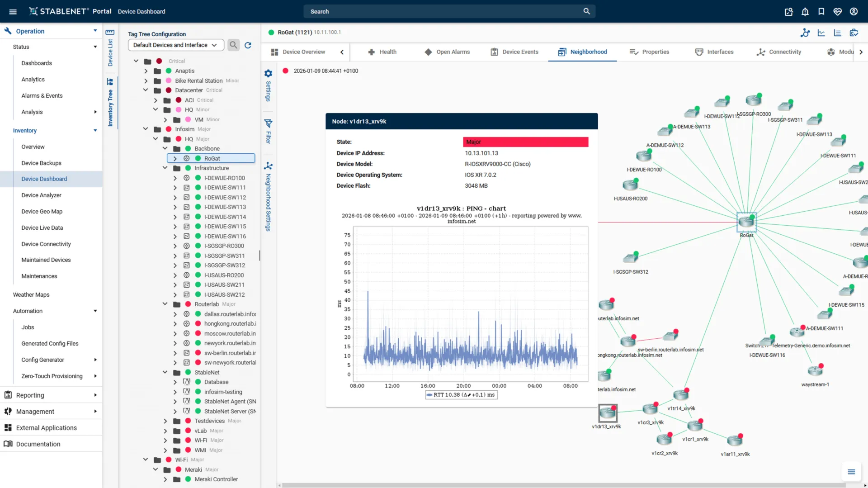Image resolution: width=868 pixels, height=488 pixels.
Task: Open Weather Maps in sidebar
Action: point(31,294)
